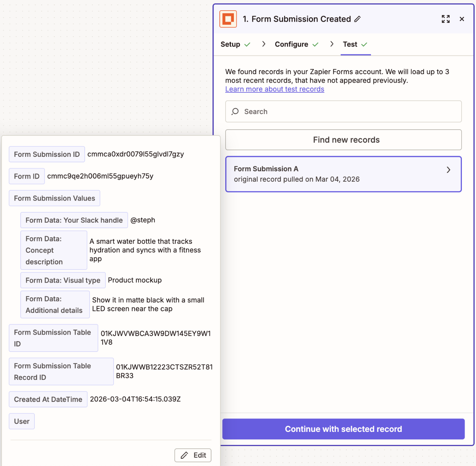
Task: Click the green checkmark next to Configure
Action: pyautogui.click(x=316, y=44)
